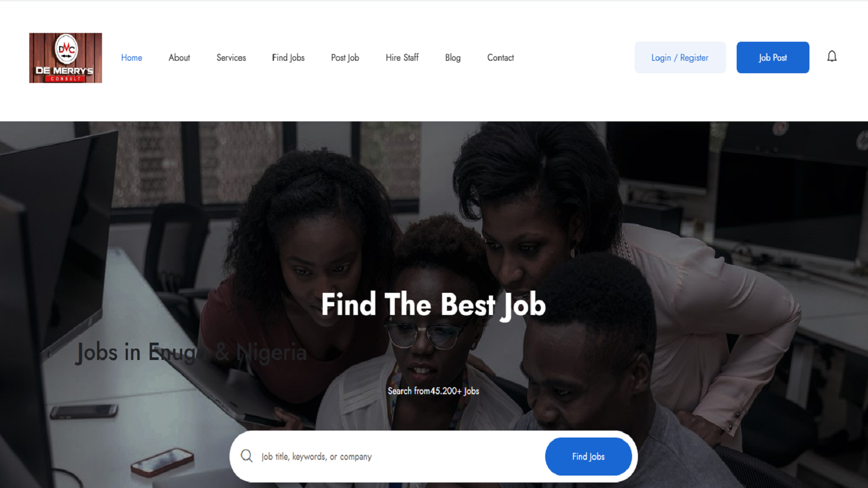Click the magnifying glass search icon
This screenshot has width=868, height=488.
247,456
